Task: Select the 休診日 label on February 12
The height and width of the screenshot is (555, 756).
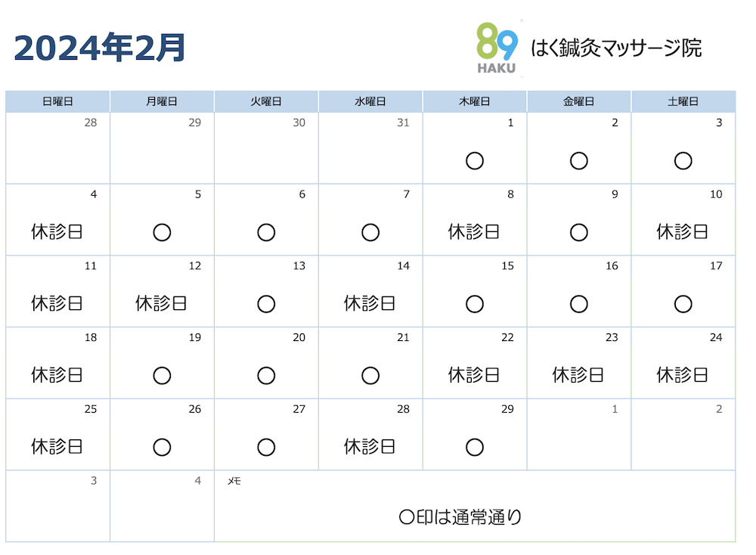Action: (161, 303)
